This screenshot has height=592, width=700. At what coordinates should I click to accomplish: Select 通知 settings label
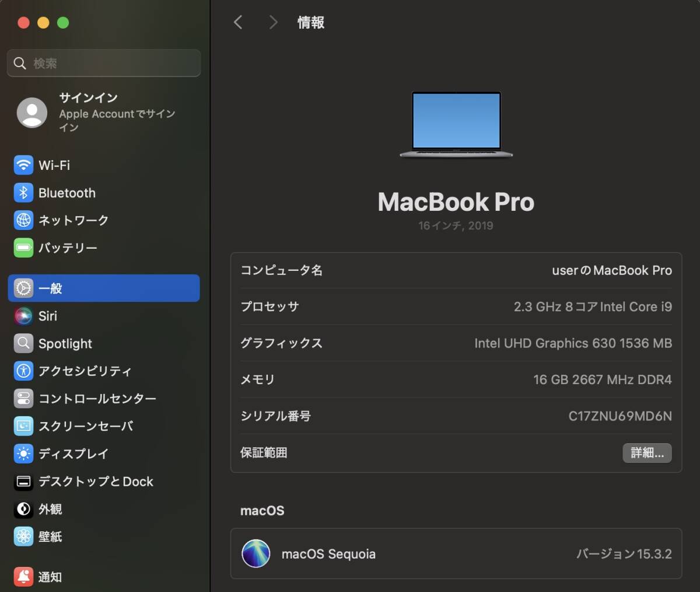tap(50, 577)
